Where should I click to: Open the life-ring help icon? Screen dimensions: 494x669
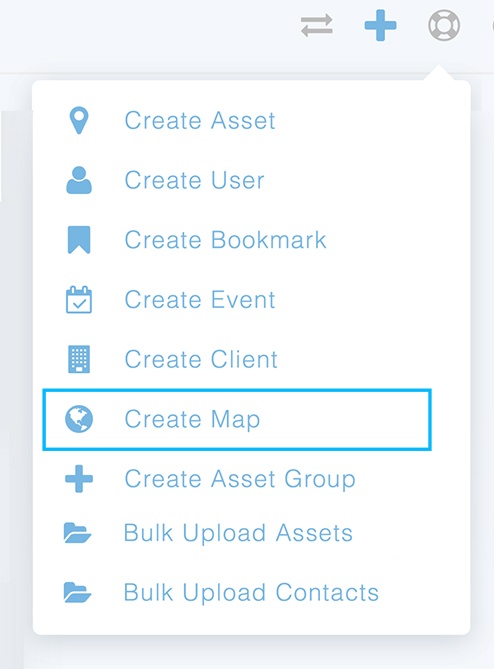click(444, 26)
